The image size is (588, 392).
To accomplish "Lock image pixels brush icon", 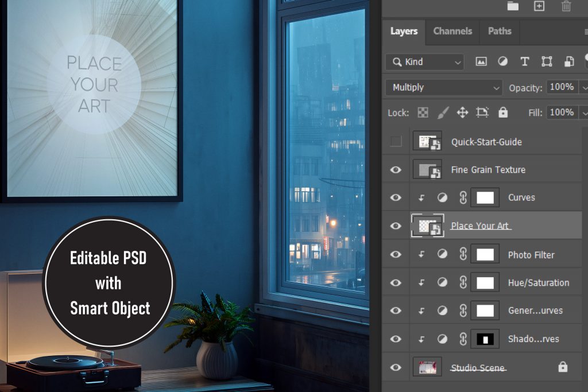I will (x=443, y=112).
